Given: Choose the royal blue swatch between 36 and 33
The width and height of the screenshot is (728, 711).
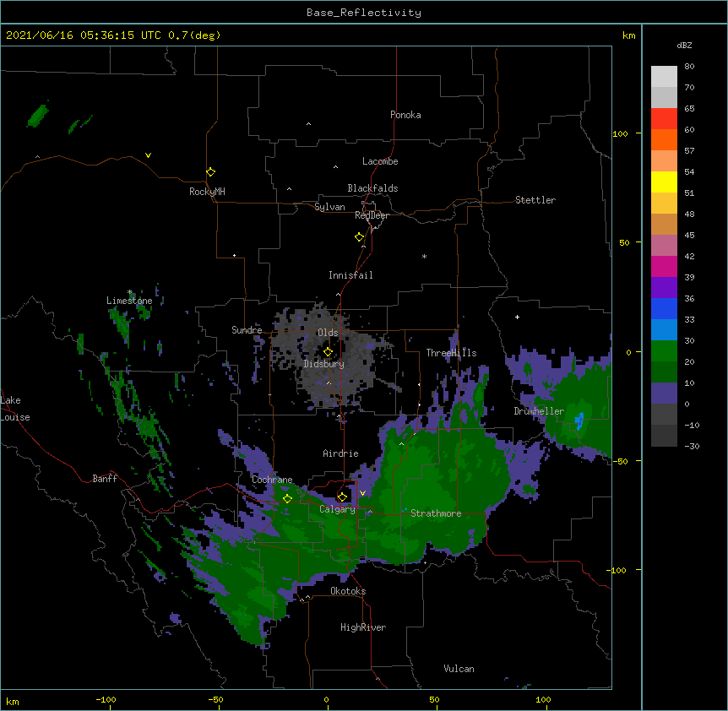Looking at the screenshot, I should 664,308.
